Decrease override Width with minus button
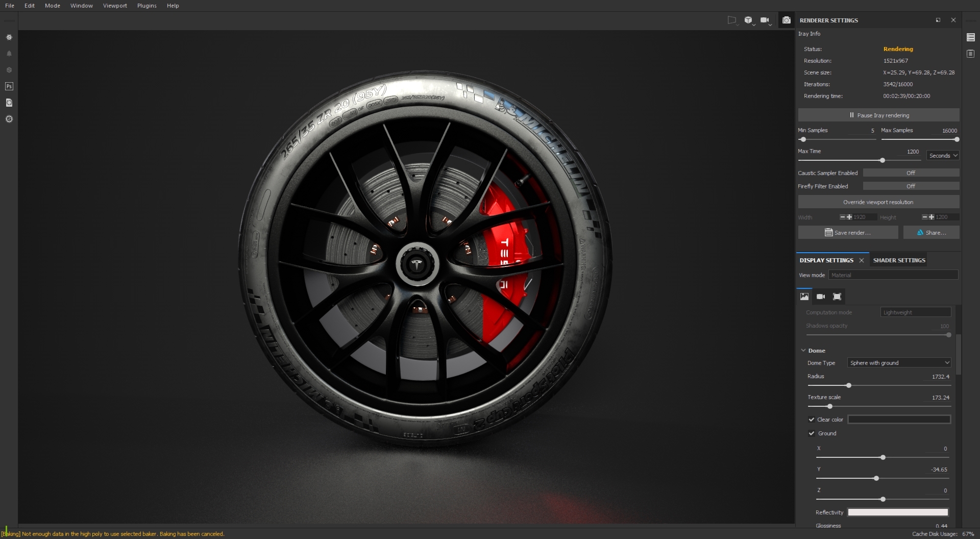 (842, 217)
